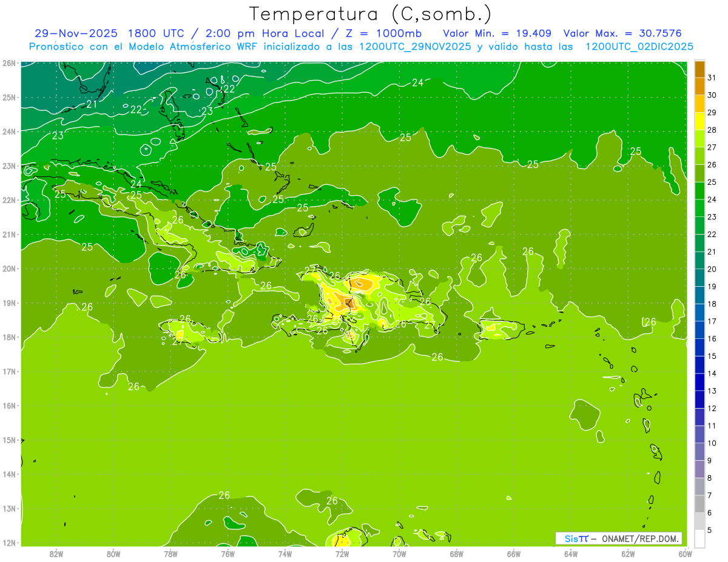
Task: Select the date text "29-Nov-2025"
Action: [76, 33]
